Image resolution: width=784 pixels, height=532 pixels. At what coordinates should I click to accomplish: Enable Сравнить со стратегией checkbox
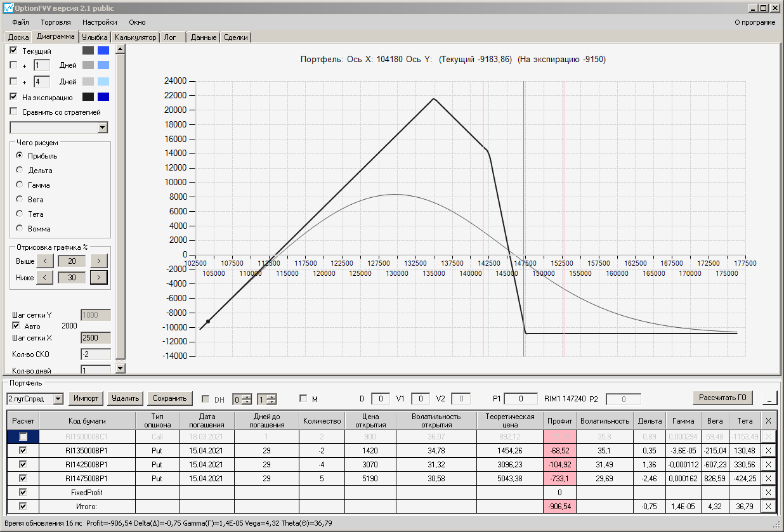click(x=13, y=112)
